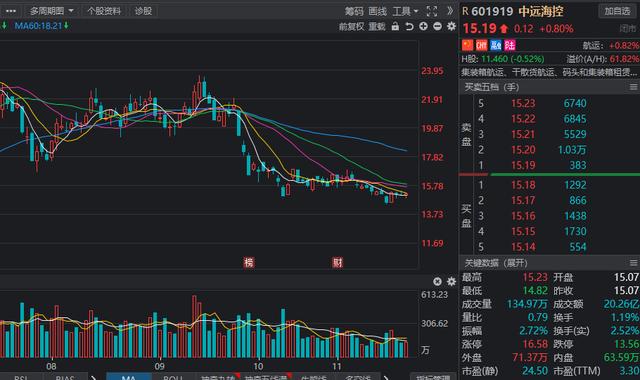The image size is (640, 380).
Task: Open the three-dots more menu
Action: (11, 11)
